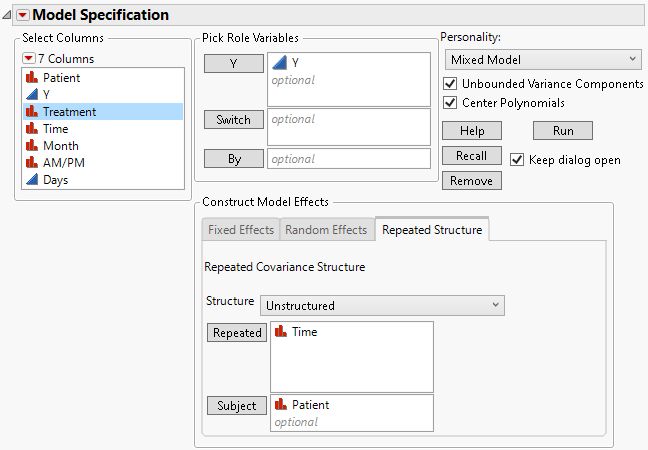The height and width of the screenshot is (450, 648).
Task: Click the nominal icon next to Month
Action: 31,145
